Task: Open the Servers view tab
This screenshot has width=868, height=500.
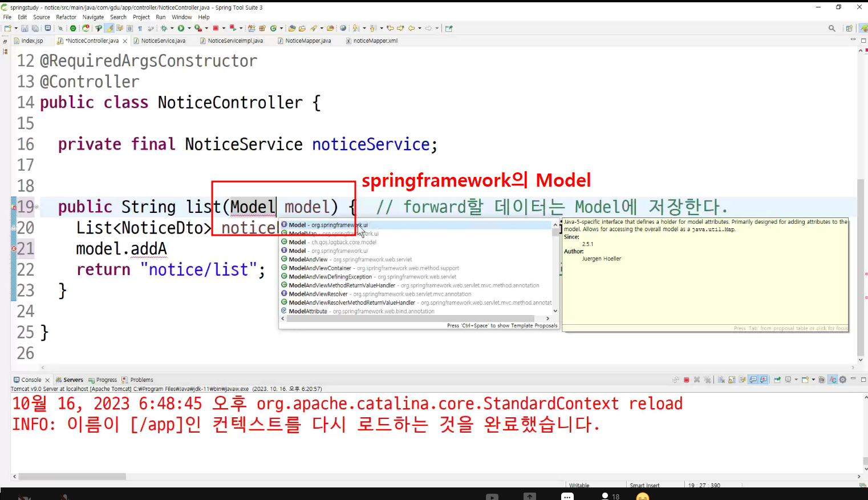Action: click(x=70, y=380)
